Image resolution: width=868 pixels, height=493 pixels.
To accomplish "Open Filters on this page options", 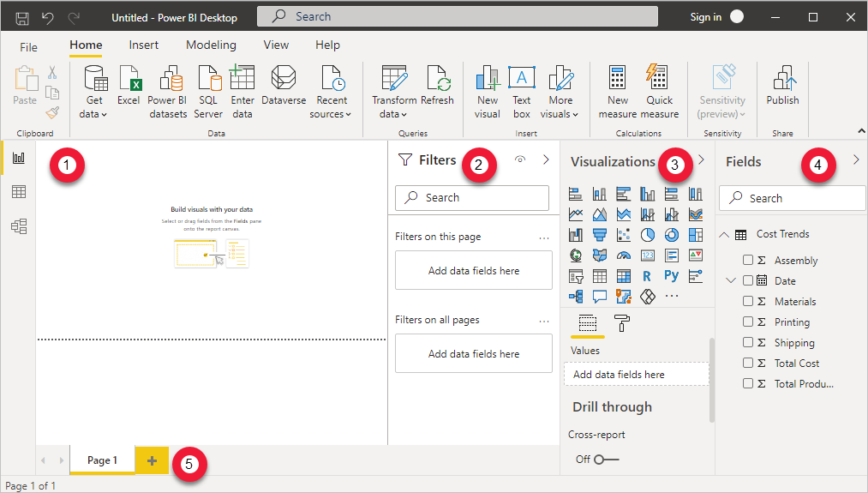I will coord(544,237).
